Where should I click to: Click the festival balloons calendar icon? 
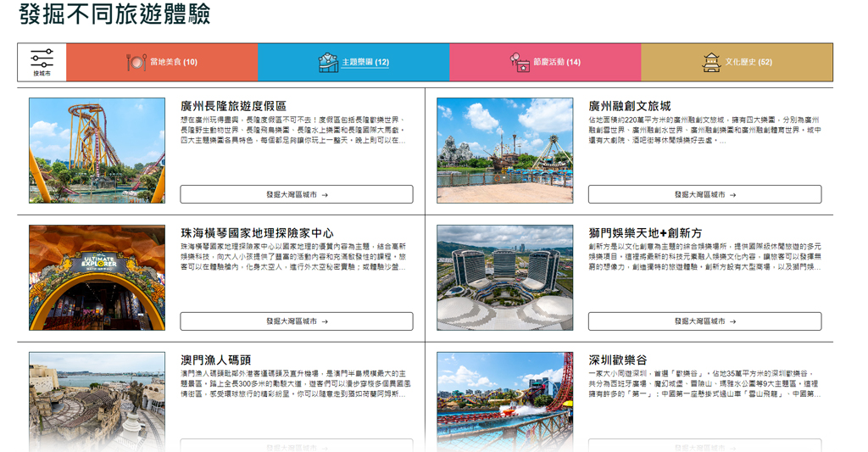tap(520, 62)
